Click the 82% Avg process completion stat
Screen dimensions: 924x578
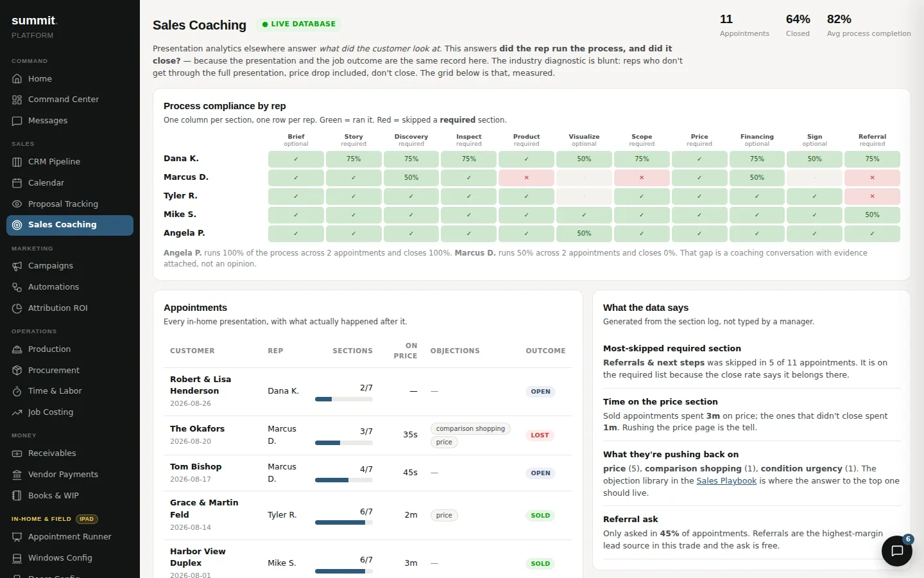869,26
